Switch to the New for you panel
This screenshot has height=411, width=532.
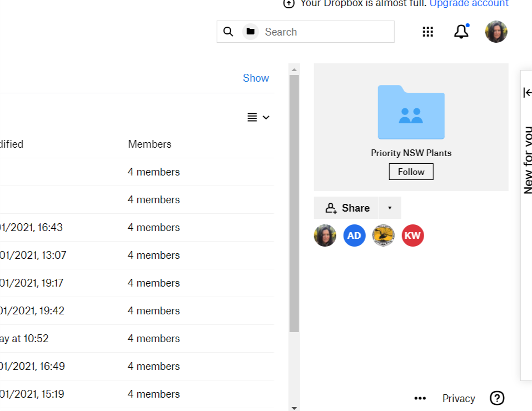point(528,156)
